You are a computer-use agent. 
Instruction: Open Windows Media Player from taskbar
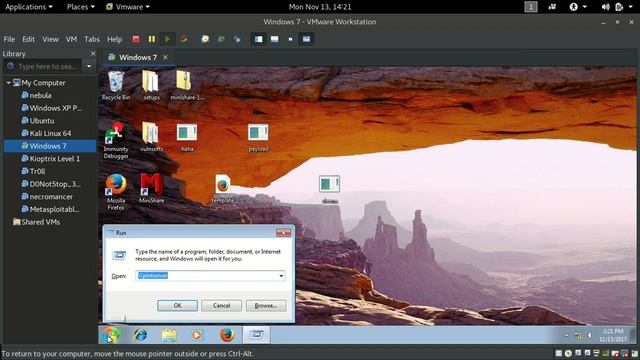[x=197, y=335]
